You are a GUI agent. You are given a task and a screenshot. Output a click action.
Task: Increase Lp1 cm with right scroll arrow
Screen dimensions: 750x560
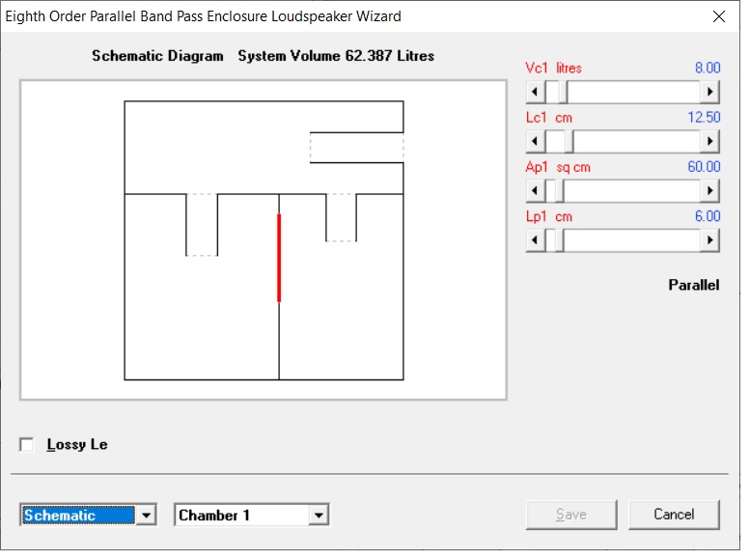tap(709, 239)
